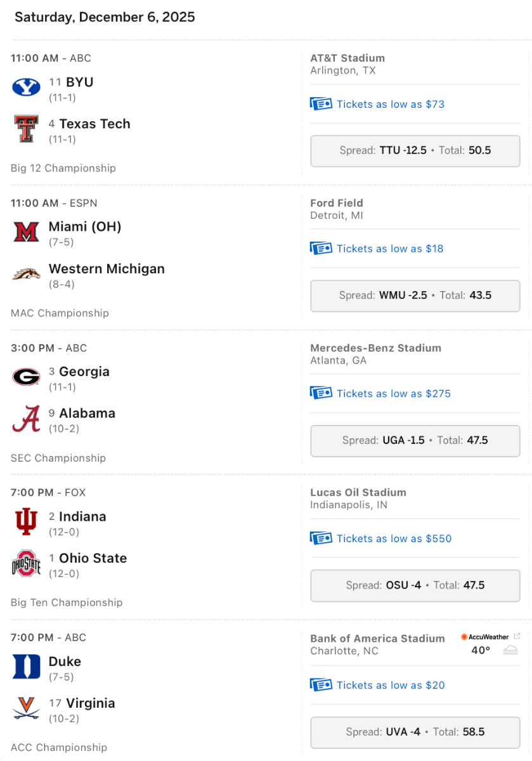Click the Alabama Crimson Tide logo
This screenshot has height=761, width=532.
point(26,419)
